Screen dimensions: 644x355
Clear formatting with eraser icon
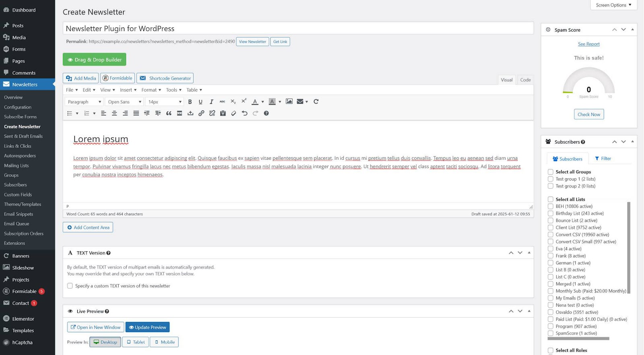pyautogui.click(x=234, y=114)
